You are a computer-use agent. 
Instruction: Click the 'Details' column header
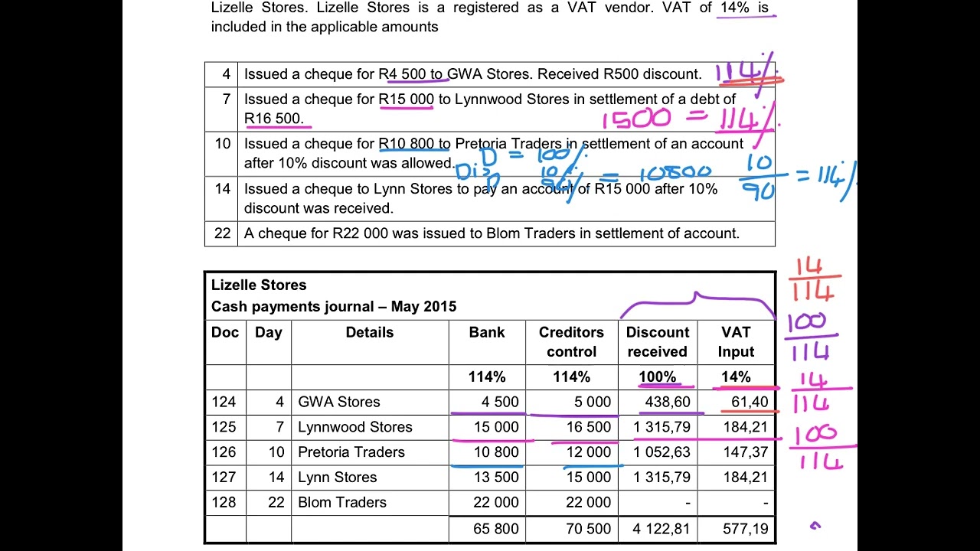[370, 332]
